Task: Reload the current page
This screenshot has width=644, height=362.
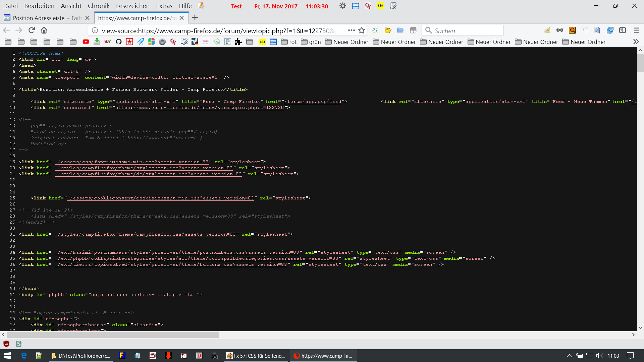Action: point(32,31)
